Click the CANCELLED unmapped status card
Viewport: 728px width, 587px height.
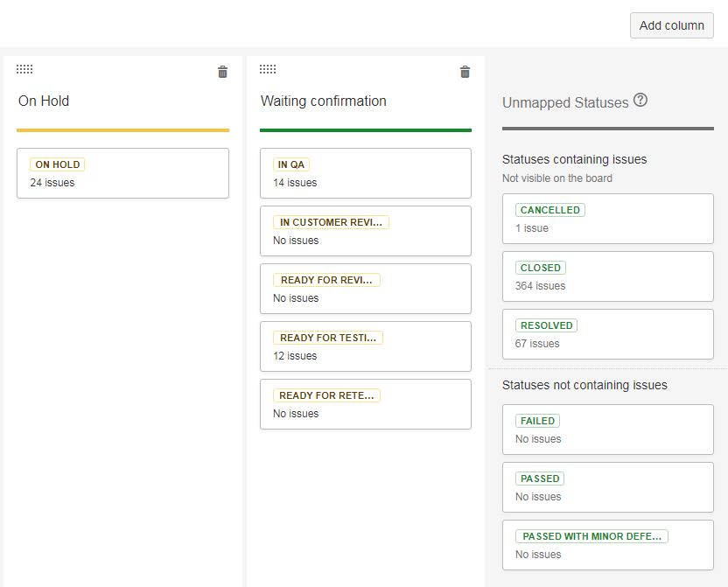[x=607, y=219]
